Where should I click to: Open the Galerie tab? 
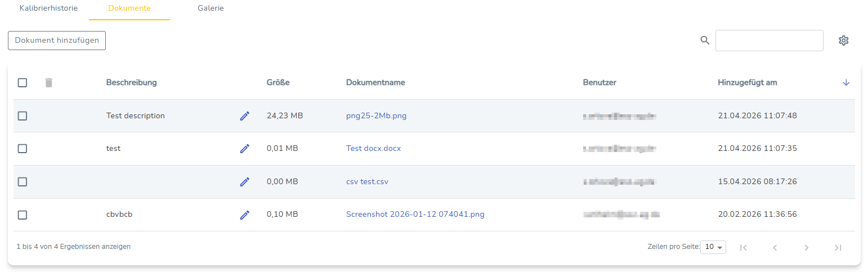(211, 8)
